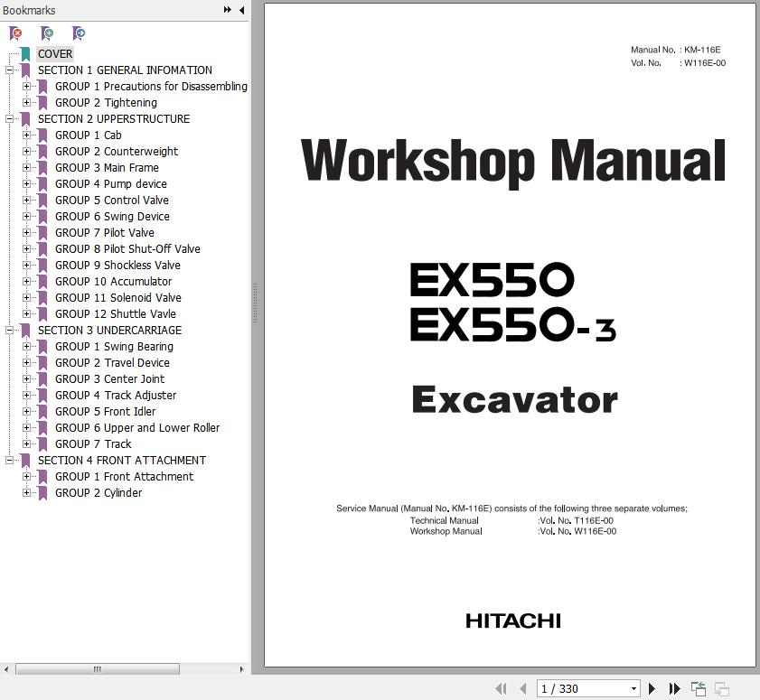This screenshot has width=760, height=700.
Task: Open the GROUP 6 Swing Device bookmark
Action: [112, 217]
